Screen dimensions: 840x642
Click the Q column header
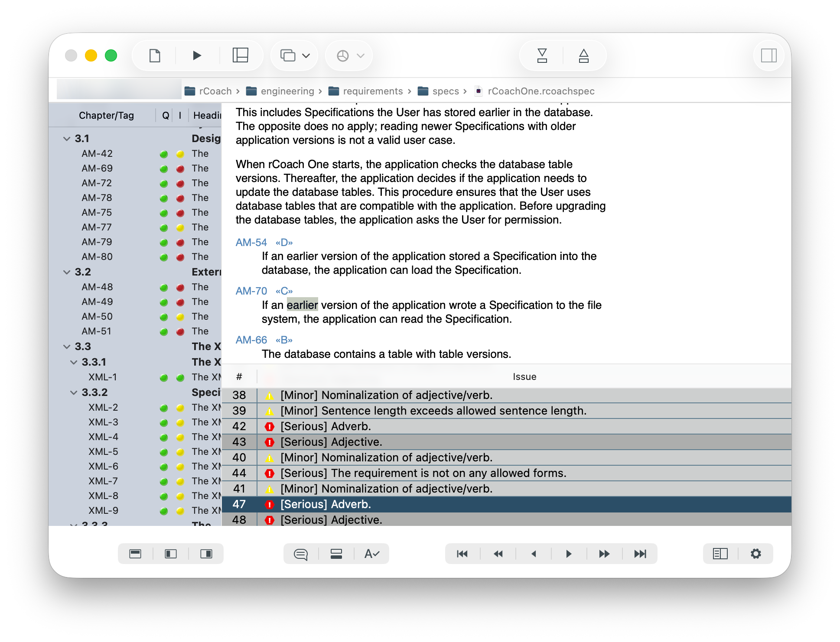click(166, 115)
